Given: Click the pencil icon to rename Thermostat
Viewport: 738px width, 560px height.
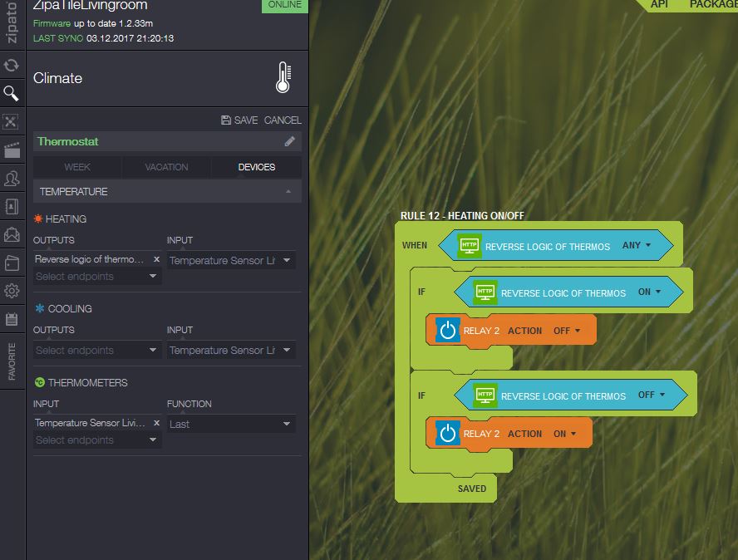Looking at the screenshot, I should 289,141.
